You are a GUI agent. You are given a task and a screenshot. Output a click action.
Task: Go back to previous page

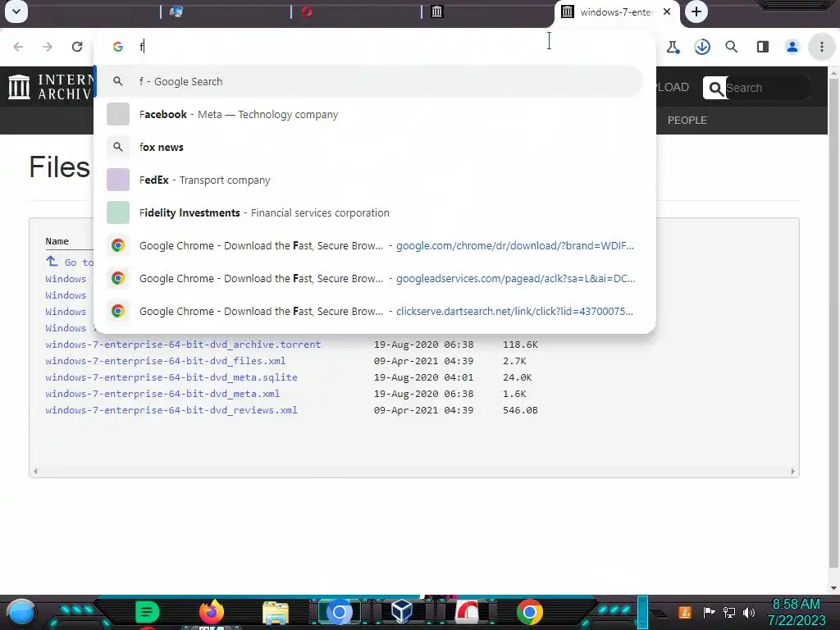[x=18, y=47]
